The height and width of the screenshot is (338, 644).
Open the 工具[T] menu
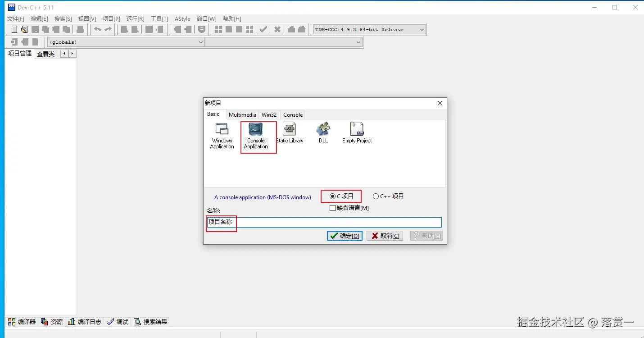pyautogui.click(x=159, y=18)
